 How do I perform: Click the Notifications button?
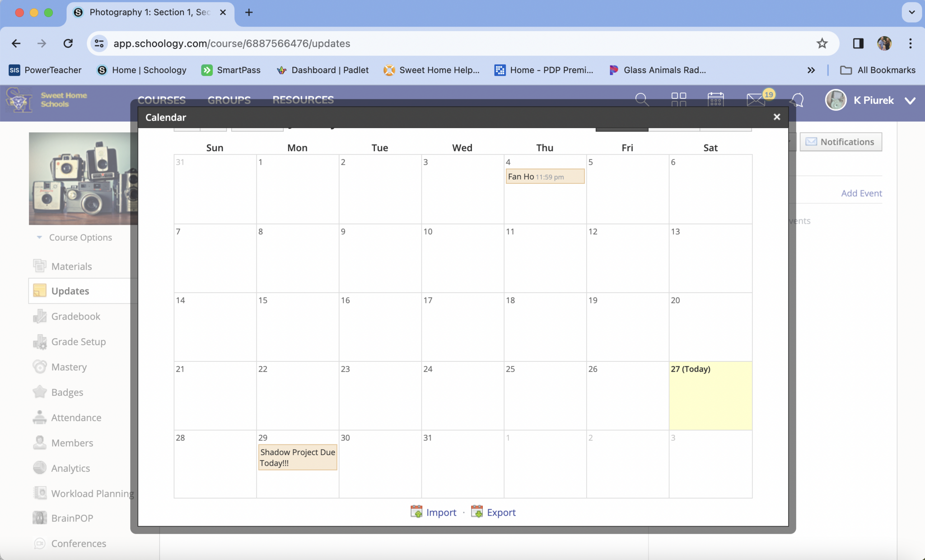tap(841, 142)
